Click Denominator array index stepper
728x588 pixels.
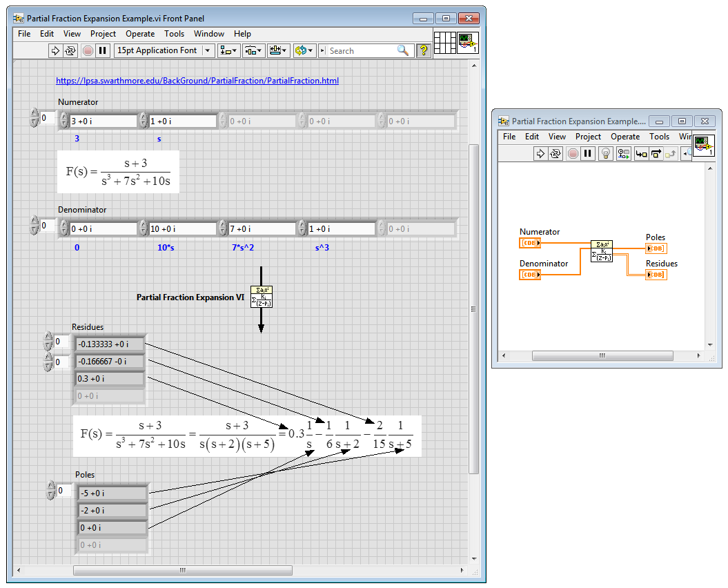pos(35,226)
